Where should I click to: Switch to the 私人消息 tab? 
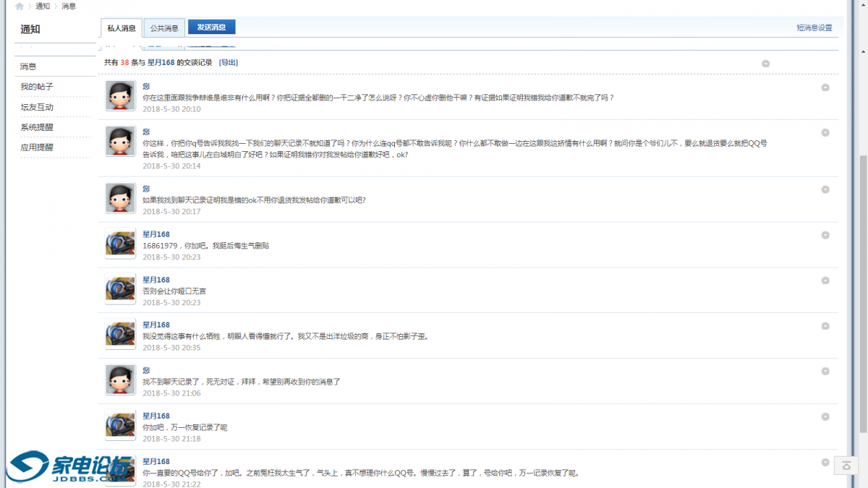click(122, 28)
